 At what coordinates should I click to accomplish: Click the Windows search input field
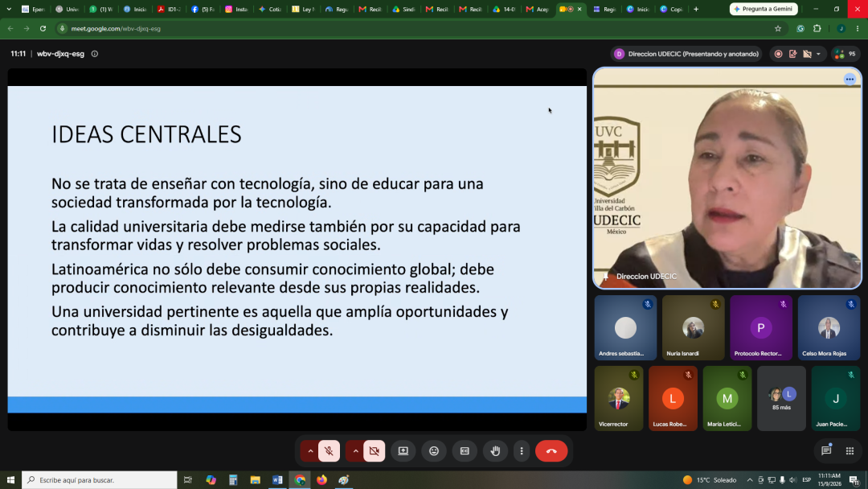click(x=100, y=479)
